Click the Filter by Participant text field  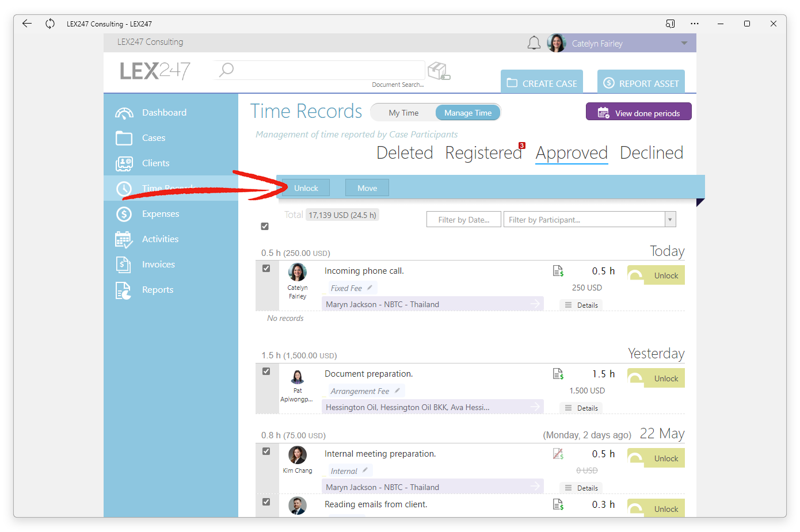(x=584, y=220)
